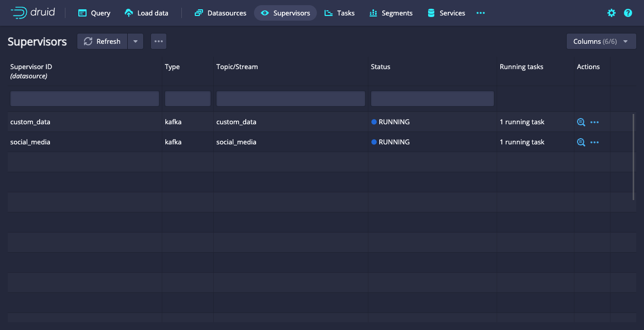The height and width of the screenshot is (330, 644).
Task: Open more options ellipsis in header navigation
Action: pos(481,13)
